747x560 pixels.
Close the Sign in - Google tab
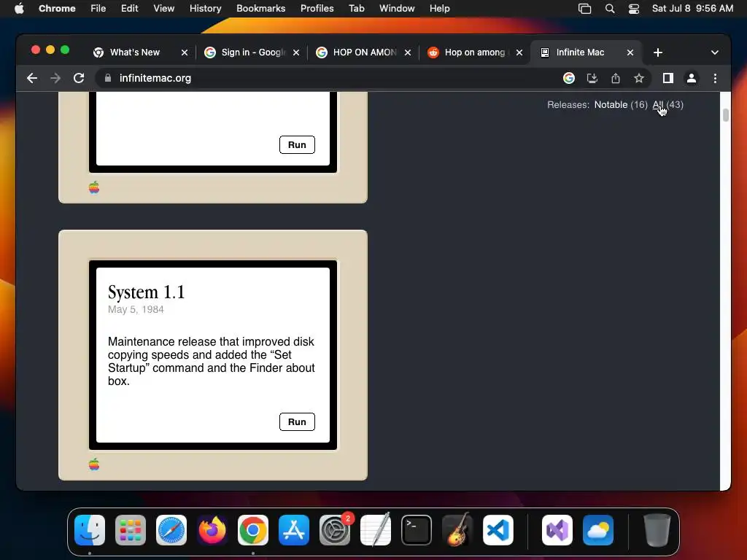296,52
